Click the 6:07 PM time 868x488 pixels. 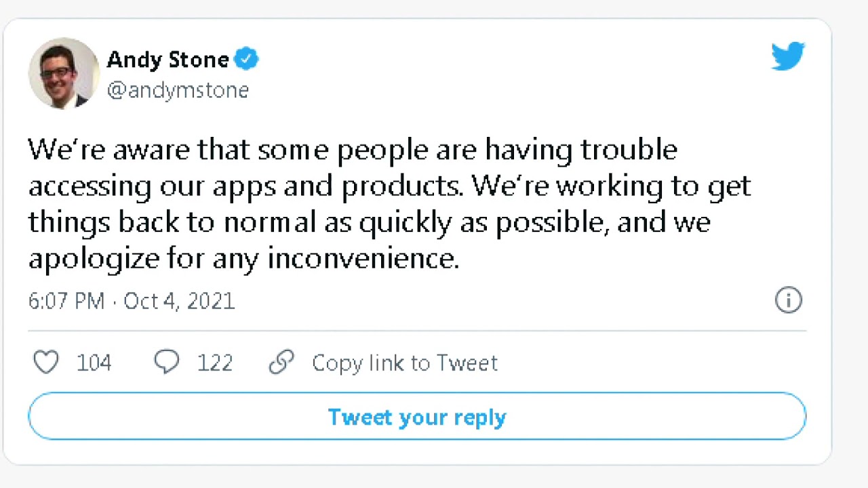pyautogui.click(x=66, y=301)
